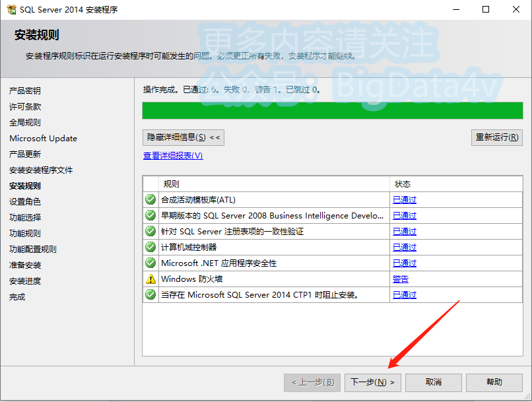Screen dimensions: 532x402
Task: Select 产品密钥 step in sidebar
Action: coord(25,91)
